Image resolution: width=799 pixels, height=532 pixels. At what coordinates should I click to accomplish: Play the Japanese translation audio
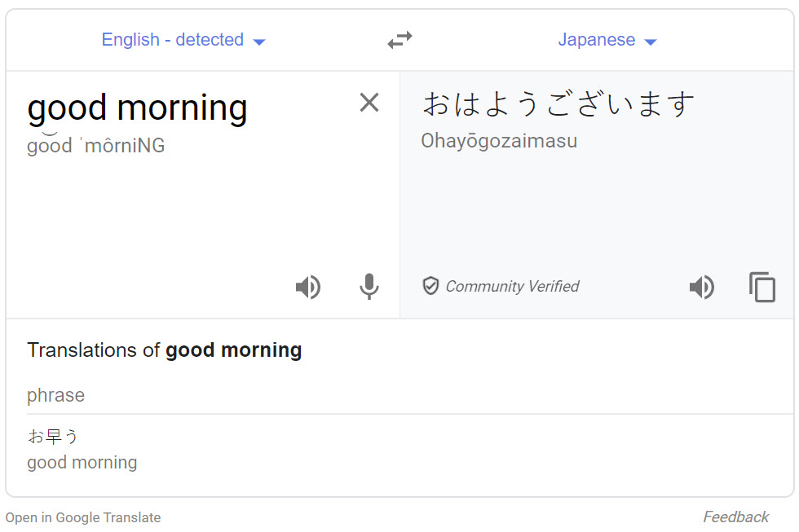[701, 287]
